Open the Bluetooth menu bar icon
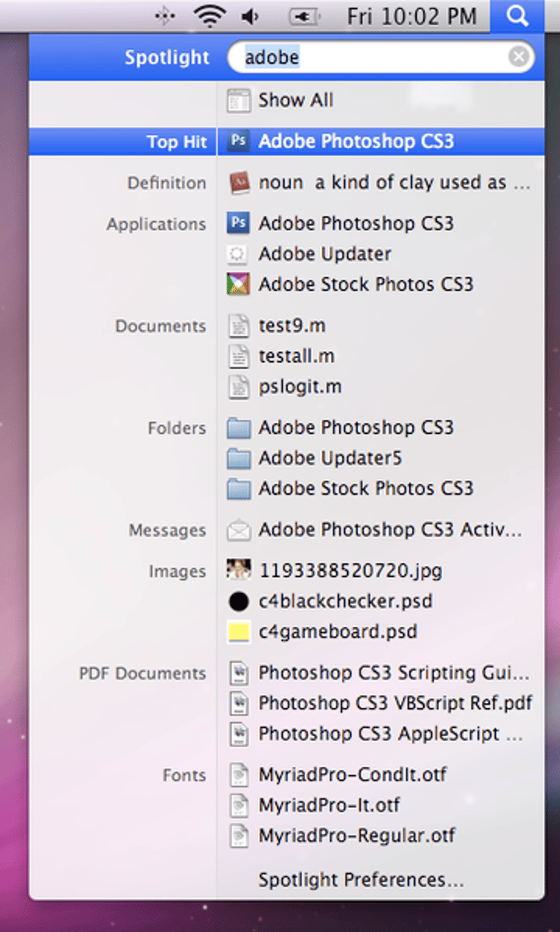Viewport: 560px width, 932px height. coord(165,16)
